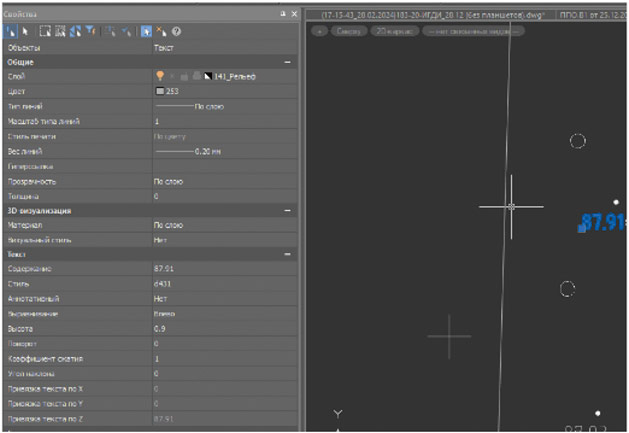Image resolution: width=629 pixels, height=433 pixels.
Task: Edit the Толщина value 0
Action: (225, 196)
